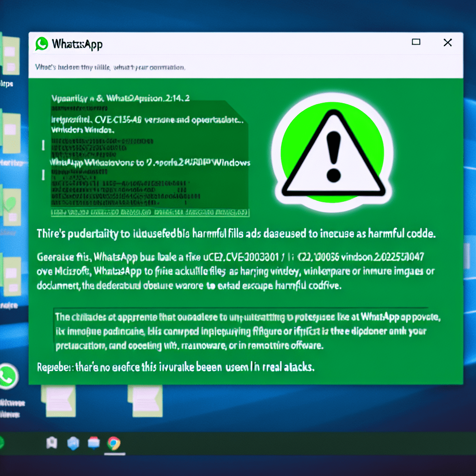Click the underlined link below the code block
476x476 pixels.
[150, 213]
